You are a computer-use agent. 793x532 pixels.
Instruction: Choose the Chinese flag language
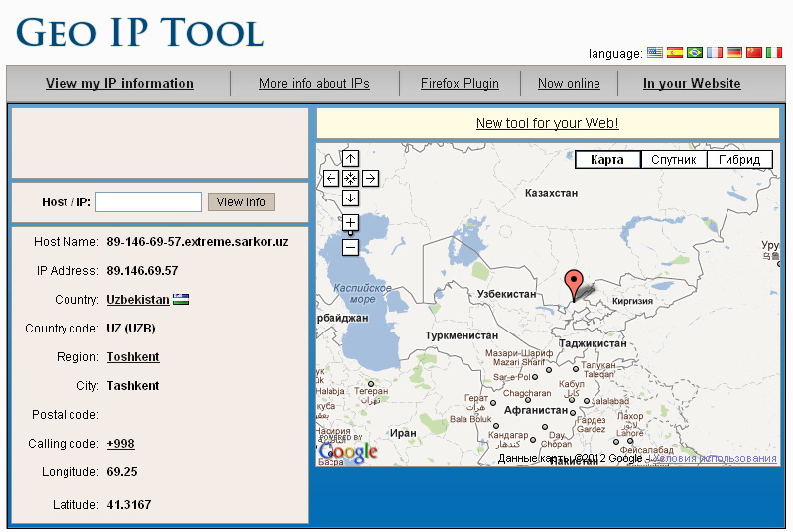point(754,52)
